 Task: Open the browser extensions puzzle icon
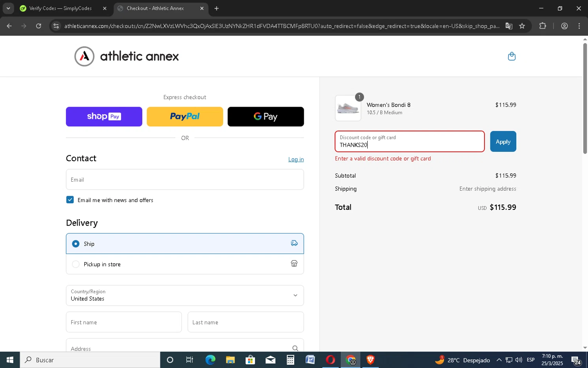click(x=543, y=26)
